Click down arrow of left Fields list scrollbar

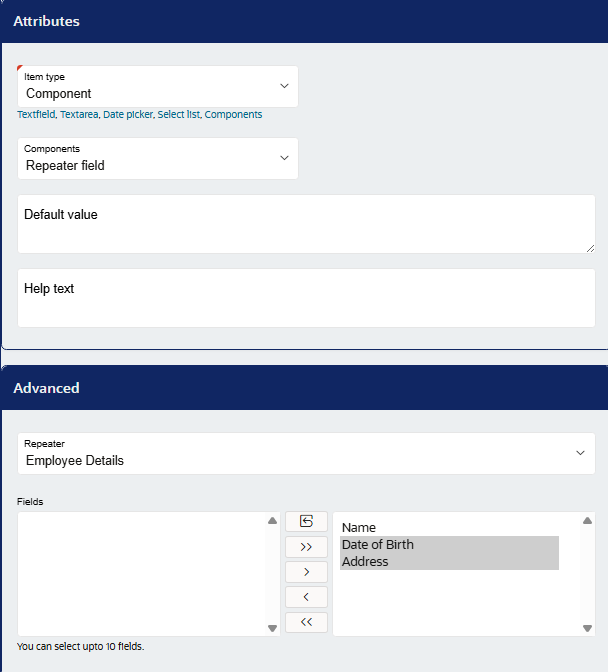tap(272, 628)
